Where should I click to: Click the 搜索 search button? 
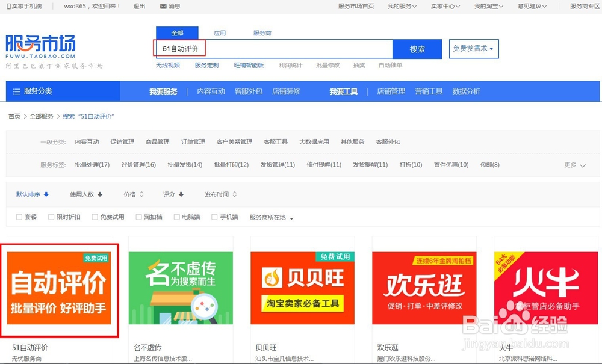[x=417, y=49]
